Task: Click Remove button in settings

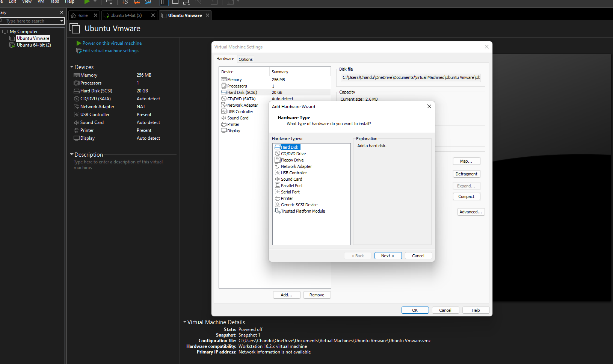Action: pos(317,295)
